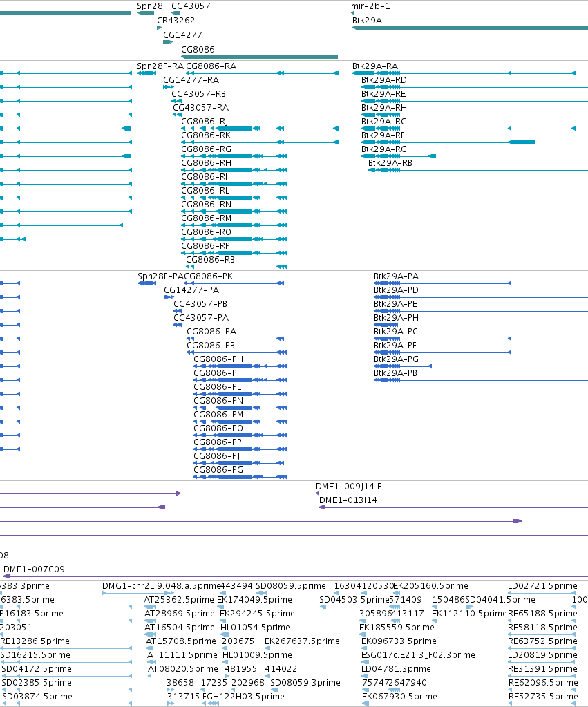Open the RE52735.5prime EST label
Image resolution: width=588 pixels, height=707 pixels.
[543, 697]
